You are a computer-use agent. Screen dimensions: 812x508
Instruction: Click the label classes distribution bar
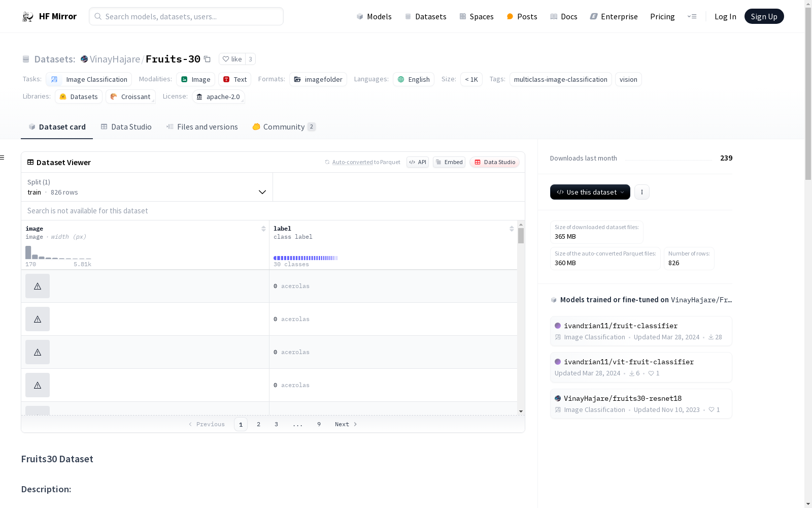coord(306,258)
